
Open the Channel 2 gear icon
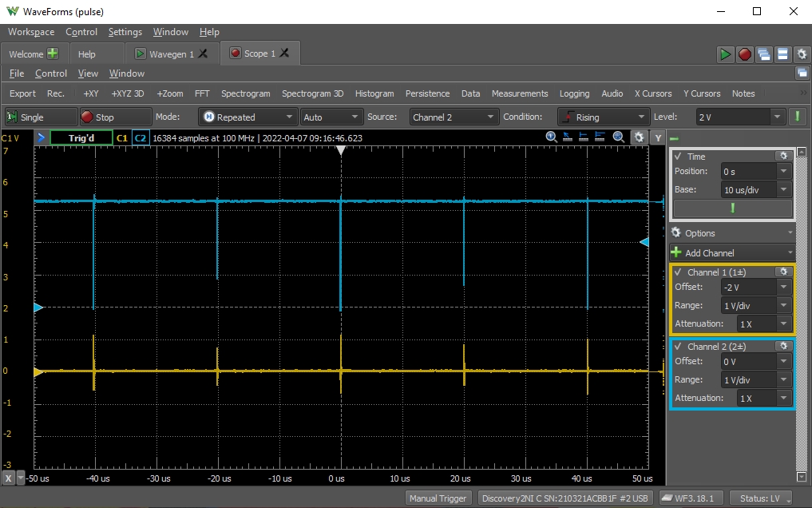tap(783, 346)
